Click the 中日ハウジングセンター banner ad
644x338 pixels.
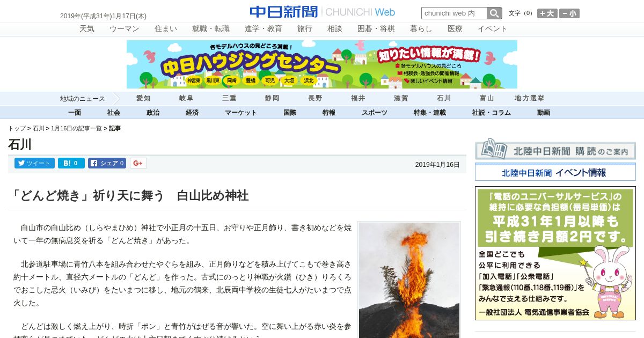pyautogui.click(x=322, y=64)
